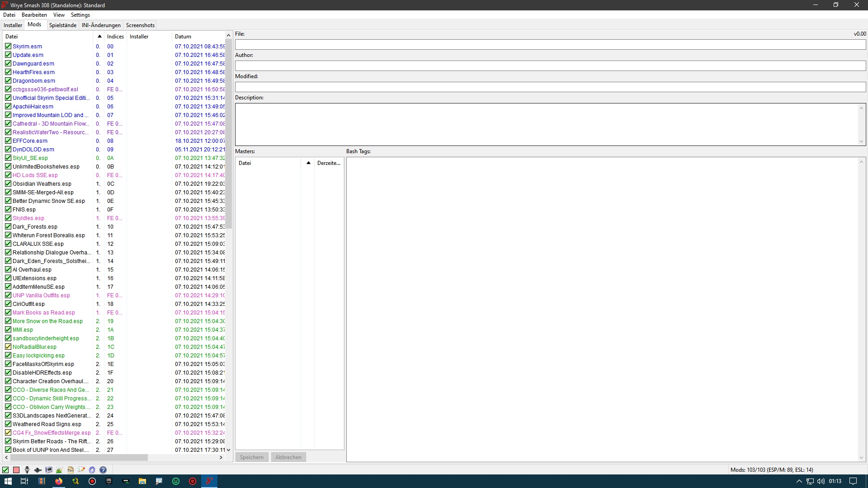Click the mod list scroll-down arrow

[x=228, y=450]
